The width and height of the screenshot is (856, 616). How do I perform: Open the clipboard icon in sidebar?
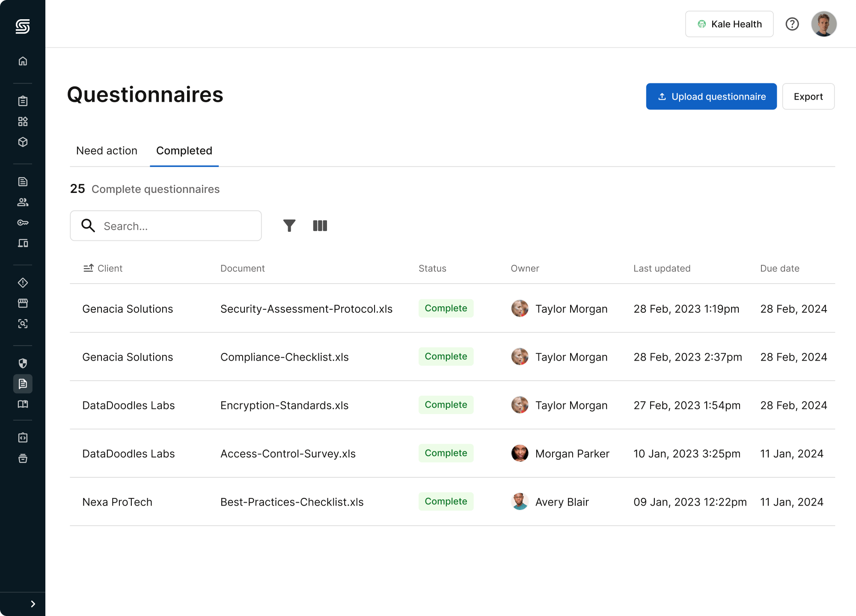[x=23, y=101]
